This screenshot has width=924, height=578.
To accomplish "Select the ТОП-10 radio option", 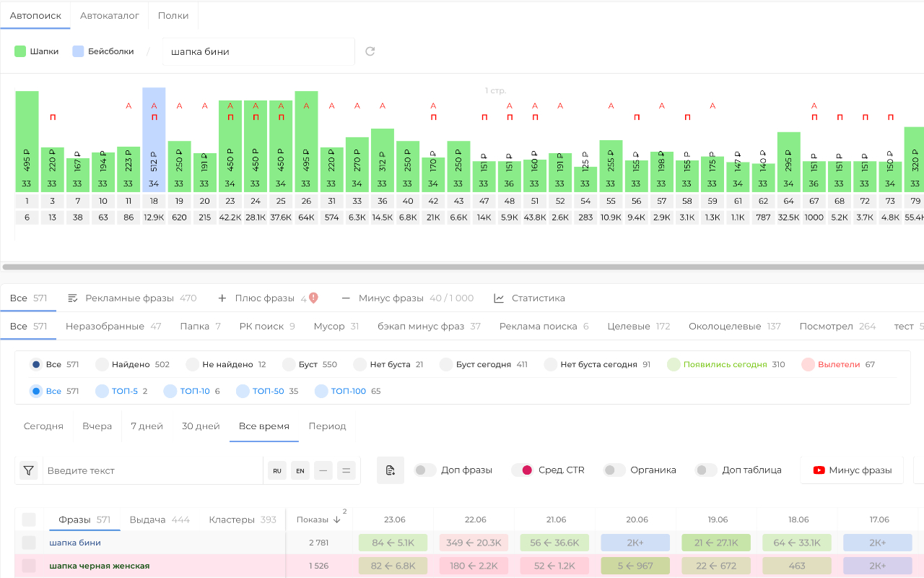I will click(x=170, y=391).
